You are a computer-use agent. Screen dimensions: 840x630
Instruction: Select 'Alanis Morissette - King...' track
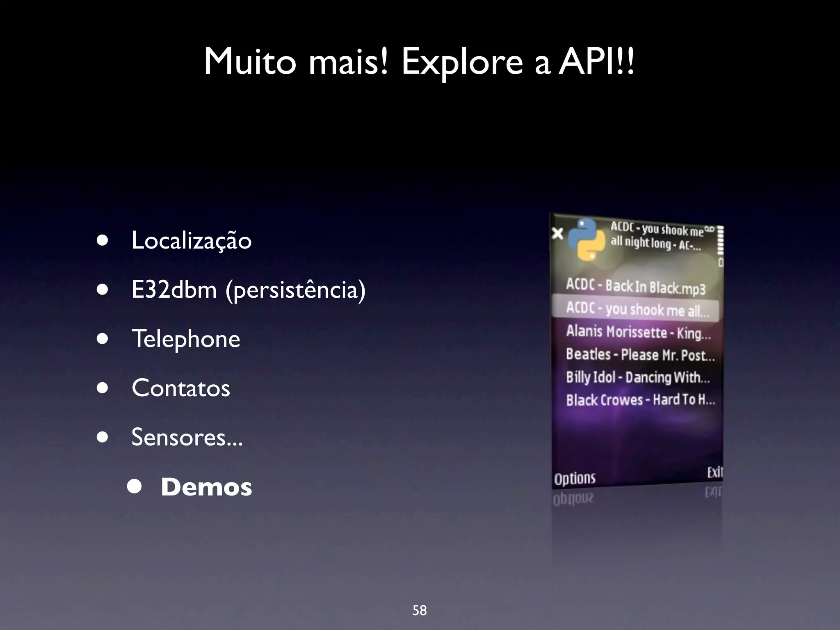click(x=638, y=332)
